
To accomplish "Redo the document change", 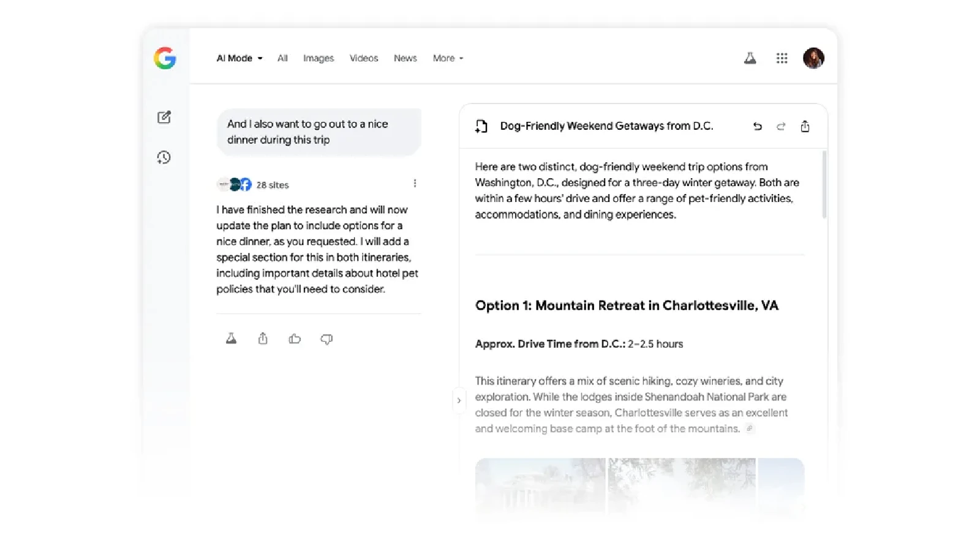I will tap(781, 126).
